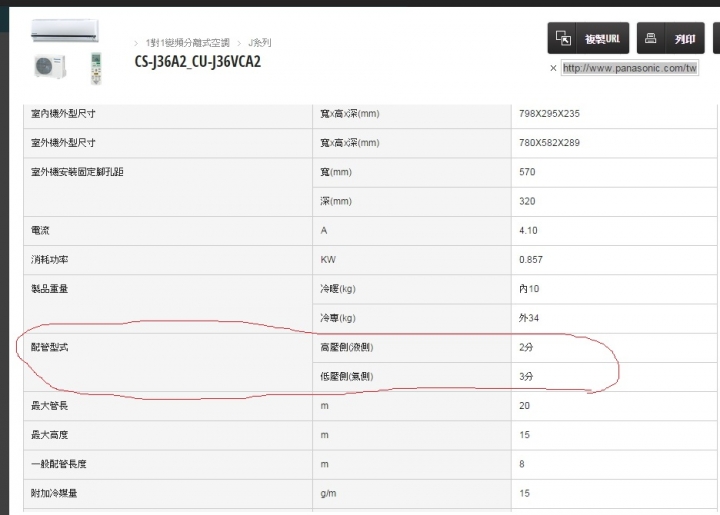This screenshot has height=515, width=720.
Task: Click the 消耗功率 row label
Action: point(49,259)
